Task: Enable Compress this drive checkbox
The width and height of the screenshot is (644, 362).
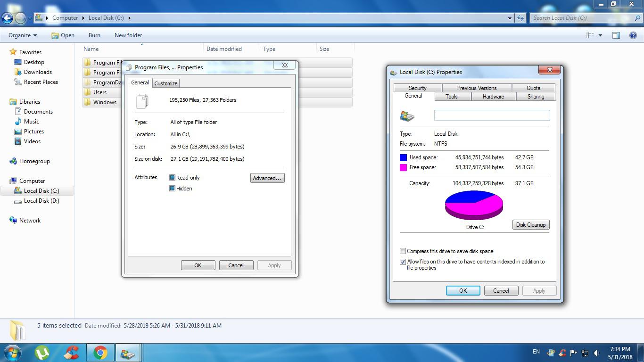Action: (x=403, y=251)
